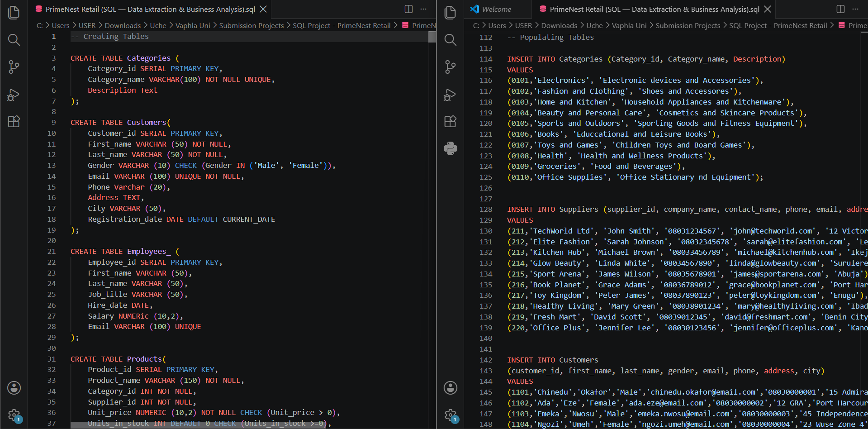Open the 'Users' breadcrumb in the left window
This screenshot has height=429, width=868.
point(61,26)
